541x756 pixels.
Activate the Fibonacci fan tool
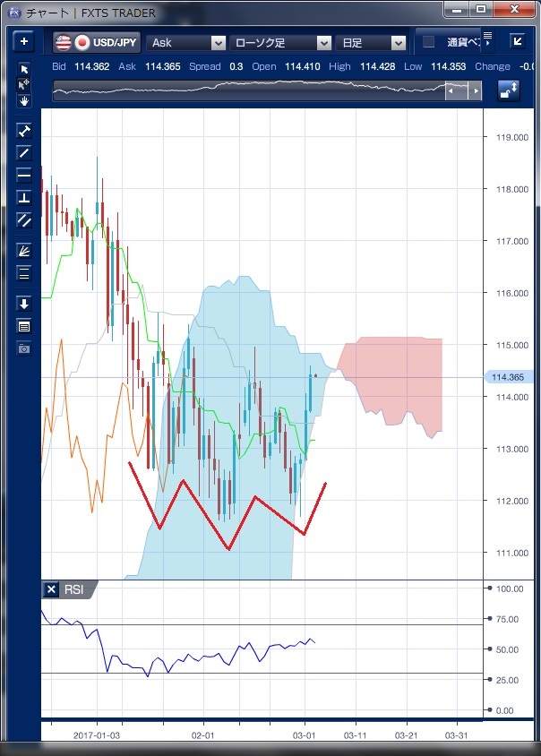click(24, 251)
